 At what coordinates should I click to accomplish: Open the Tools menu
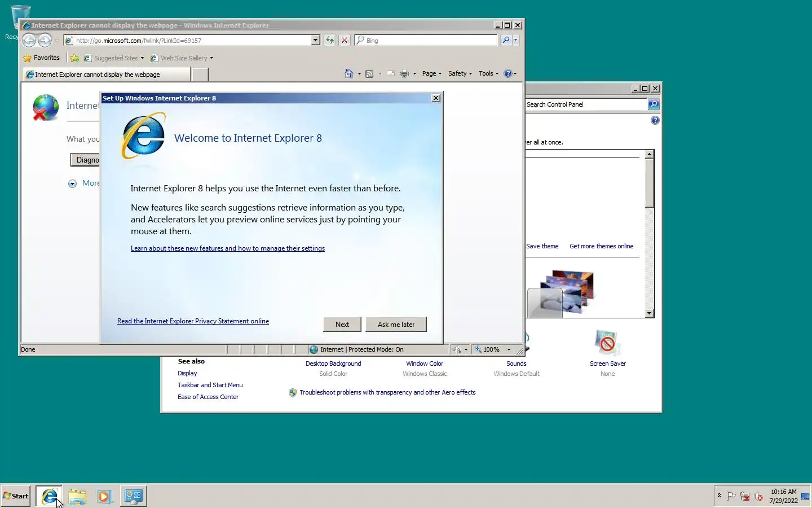pyautogui.click(x=488, y=73)
